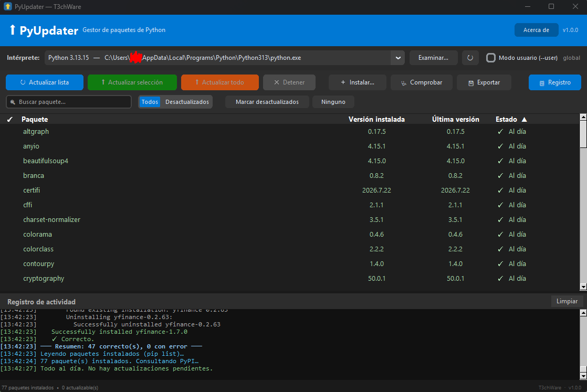Click 77 paquetes instalados status text

point(28,387)
